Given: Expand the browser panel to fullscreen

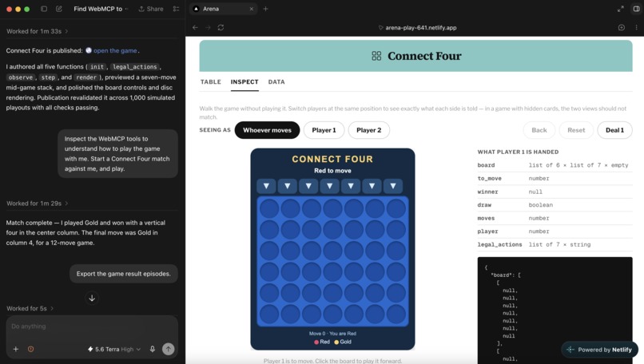Looking at the screenshot, I should point(621,9).
